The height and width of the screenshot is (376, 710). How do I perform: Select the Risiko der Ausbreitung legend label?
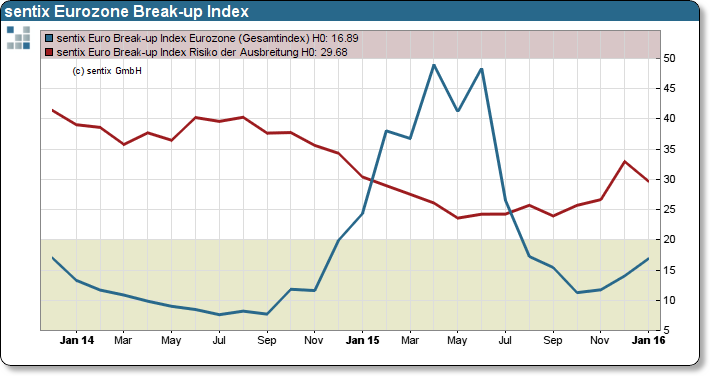coord(202,53)
